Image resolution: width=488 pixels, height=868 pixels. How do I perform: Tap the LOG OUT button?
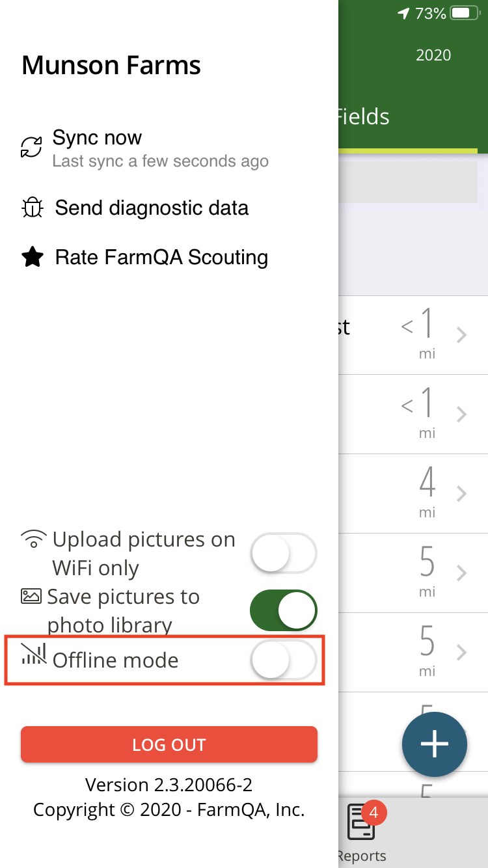[169, 744]
